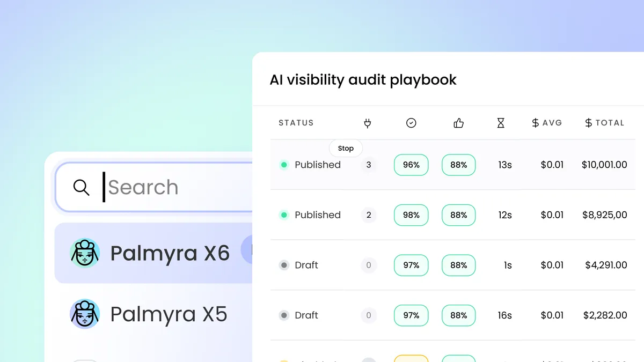
Task: Click the 96% badge in first row
Action: (411, 165)
